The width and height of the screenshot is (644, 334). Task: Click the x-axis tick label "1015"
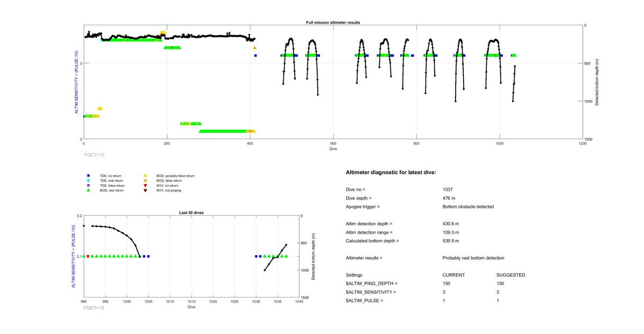pos(192,302)
